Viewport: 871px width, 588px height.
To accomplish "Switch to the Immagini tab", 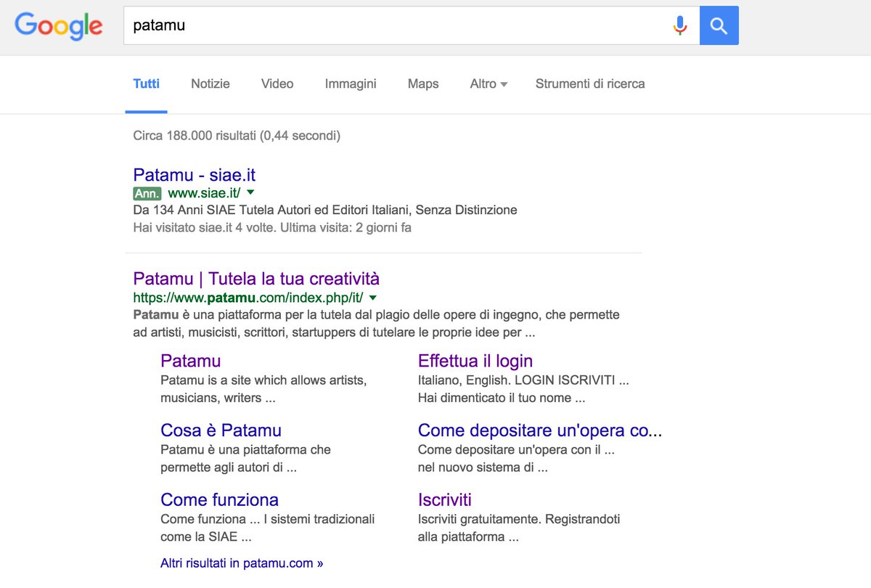I will 351,84.
